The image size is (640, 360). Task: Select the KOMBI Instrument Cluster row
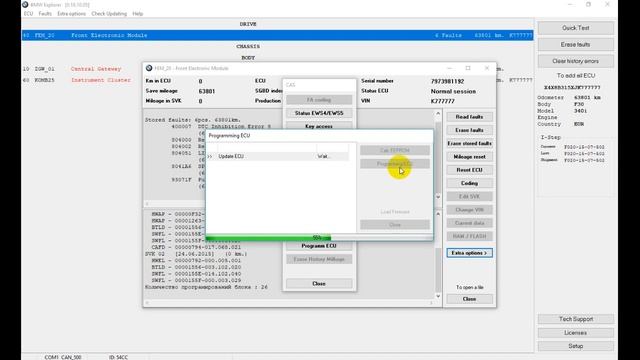(x=82, y=80)
